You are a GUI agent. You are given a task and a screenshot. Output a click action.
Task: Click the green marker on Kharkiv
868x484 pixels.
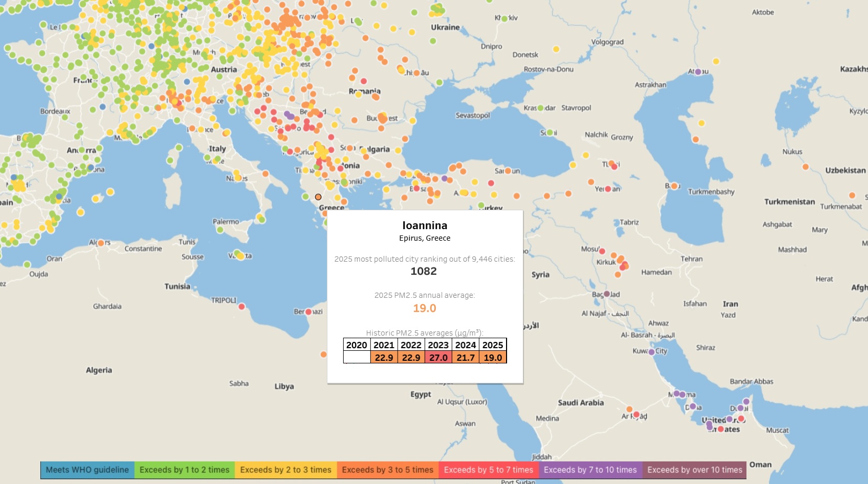(504, 18)
